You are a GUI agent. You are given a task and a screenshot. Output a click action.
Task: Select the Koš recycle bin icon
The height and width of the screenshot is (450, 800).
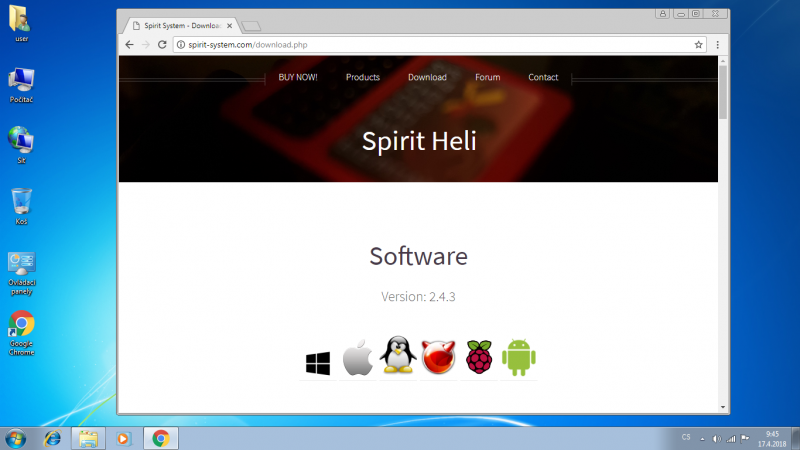click(21, 207)
